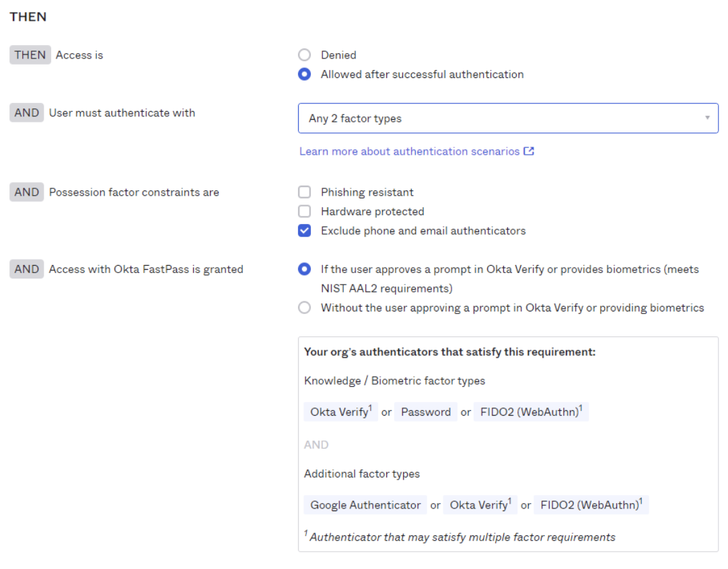
Task: Uncheck Exclude phone and email authenticators
Action: pyautogui.click(x=305, y=231)
